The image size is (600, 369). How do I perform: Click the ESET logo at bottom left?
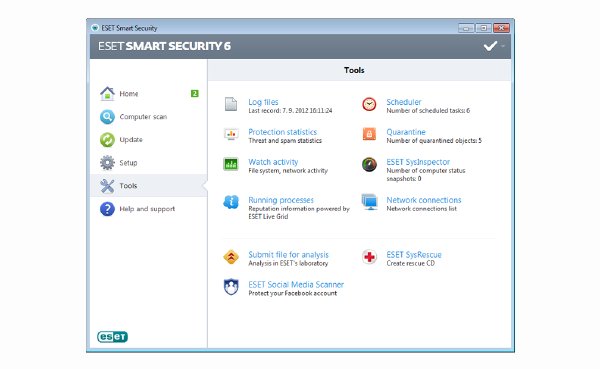[x=112, y=336]
